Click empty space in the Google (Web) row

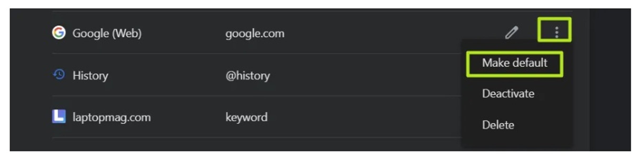click(382, 33)
